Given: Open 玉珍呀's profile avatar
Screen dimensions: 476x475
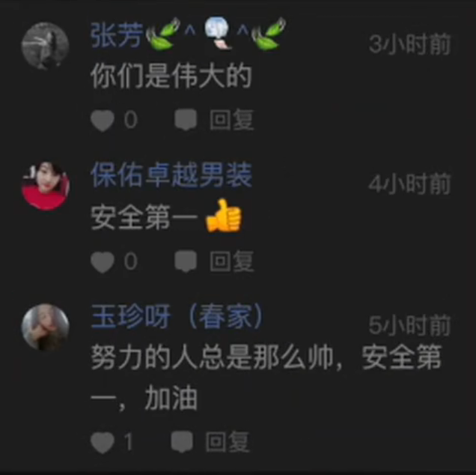Looking at the screenshot, I should click(x=46, y=327).
